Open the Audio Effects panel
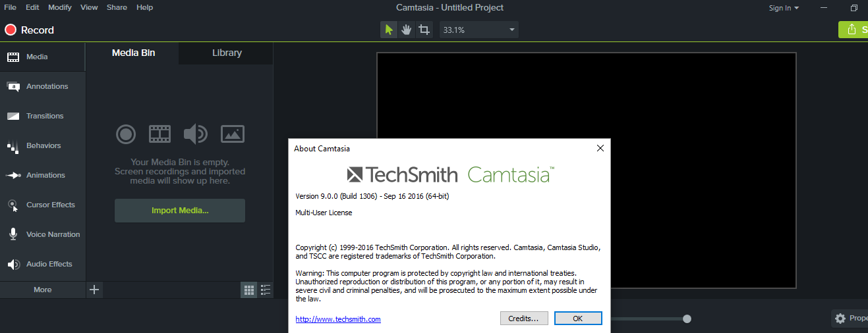The width and height of the screenshot is (868, 333). click(x=43, y=264)
